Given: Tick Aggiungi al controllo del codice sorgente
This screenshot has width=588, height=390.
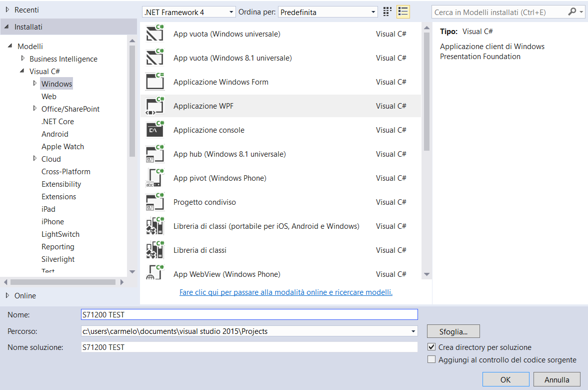Looking at the screenshot, I should click(431, 359).
